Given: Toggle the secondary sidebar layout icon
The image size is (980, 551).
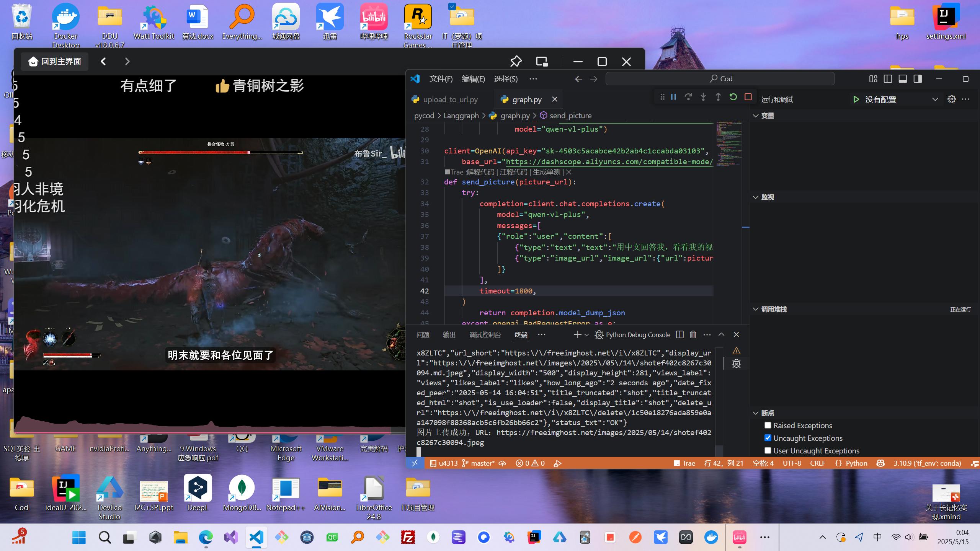Looking at the screenshot, I should (918, 79).
